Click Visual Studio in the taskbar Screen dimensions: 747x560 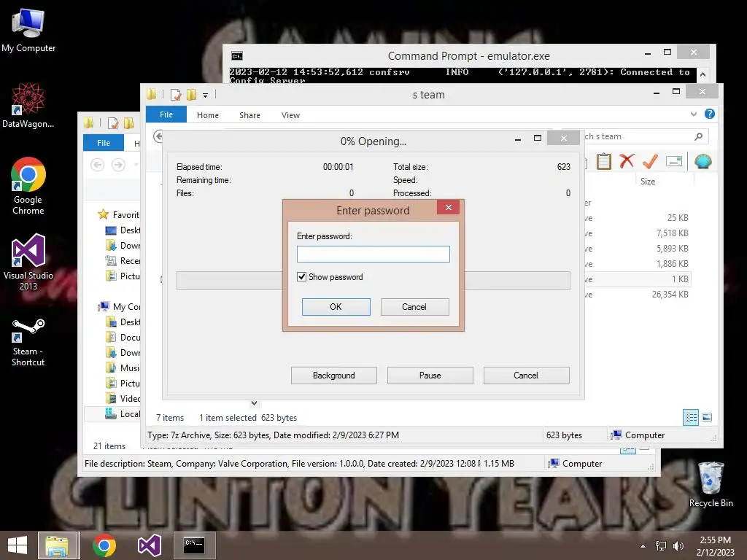click(x=150, y=545)
